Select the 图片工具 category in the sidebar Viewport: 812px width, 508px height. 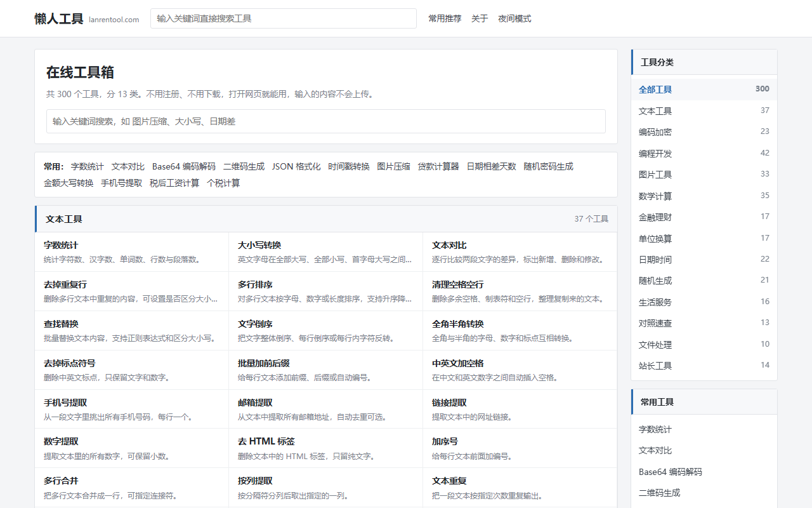pyautogui.click(x=704, y=175)
